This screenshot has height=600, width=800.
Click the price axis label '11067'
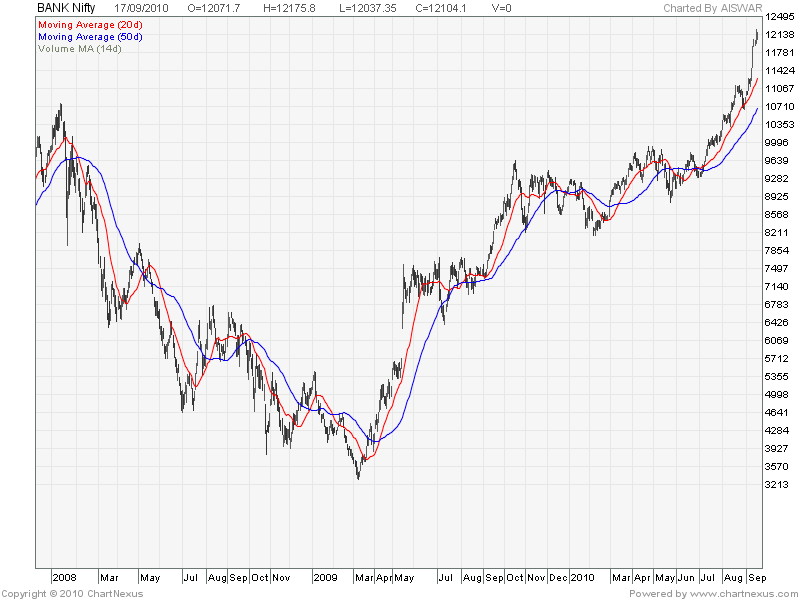point(780,89)
